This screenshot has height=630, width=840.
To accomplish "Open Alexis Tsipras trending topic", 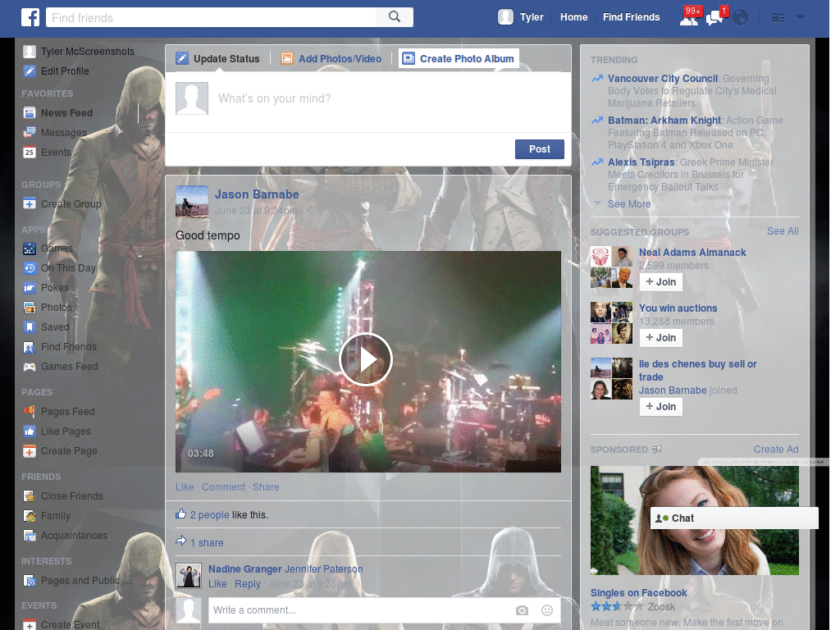I will point(641,162).
